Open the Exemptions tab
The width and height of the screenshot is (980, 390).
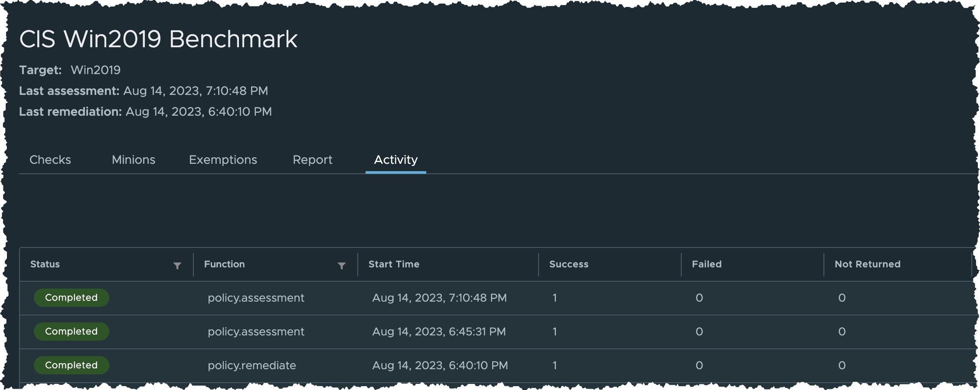point(223,160)
